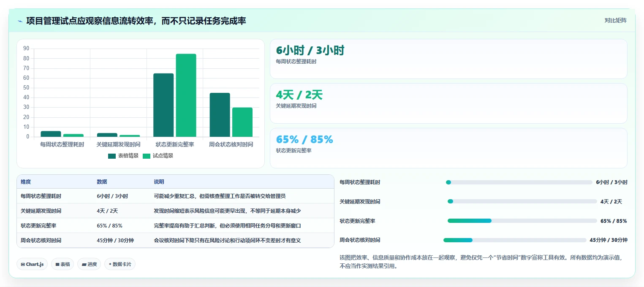Screen dimensions: 644x287
Task: Click the 对比矩阵 label in the header
Action: [615, 20]
